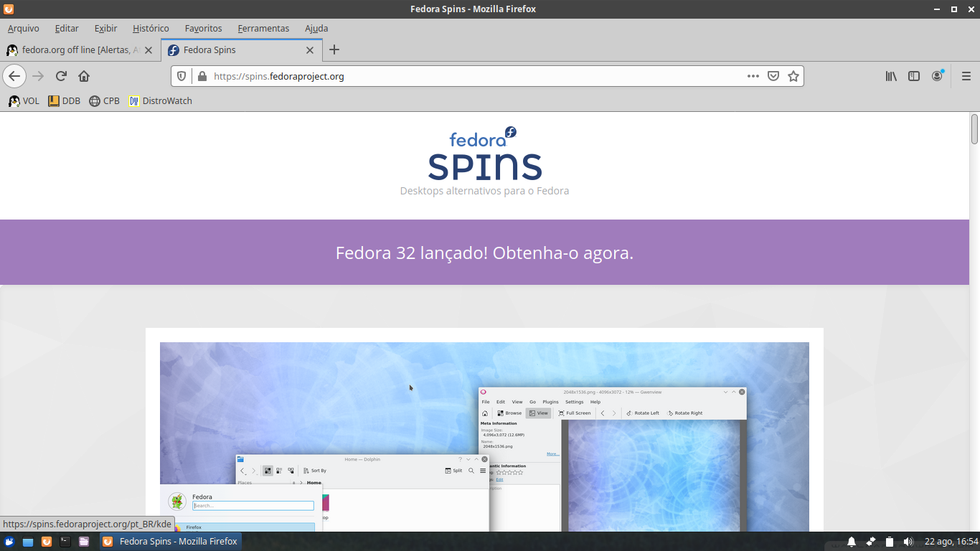Open the applications start menu

coord(10,542)
